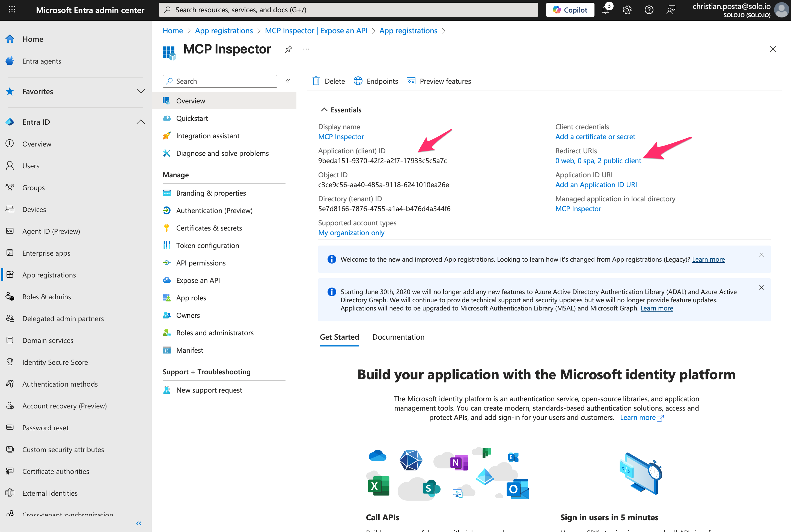This screenshot has width=791, height=532.
Task: Open portal settings gear icon
Action: point(627,10)
